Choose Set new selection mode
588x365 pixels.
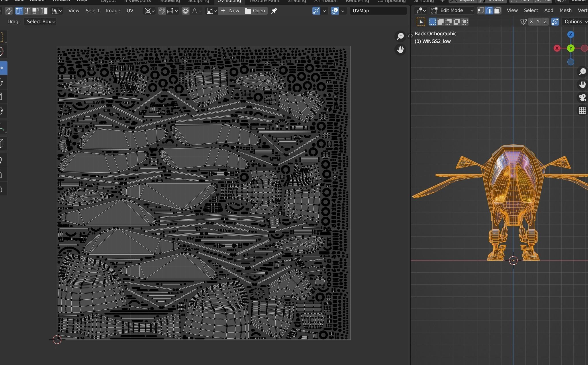(432, 22)
